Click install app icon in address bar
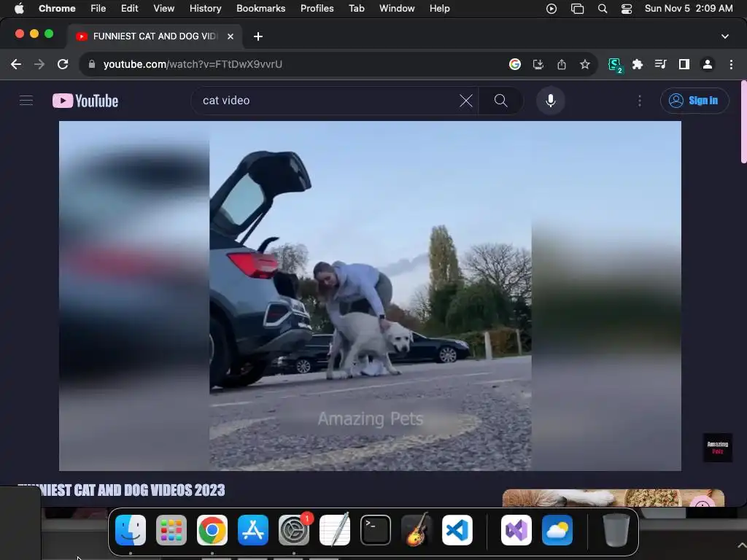747x560 pixels. pyautogui.click(x=538, y=64)
